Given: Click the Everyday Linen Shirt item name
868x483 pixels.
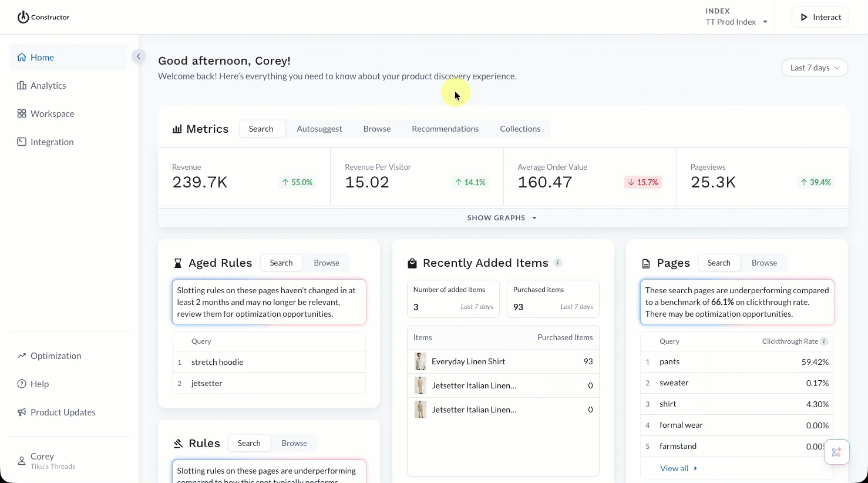Looking at the screenshot, I should point(468,361).
